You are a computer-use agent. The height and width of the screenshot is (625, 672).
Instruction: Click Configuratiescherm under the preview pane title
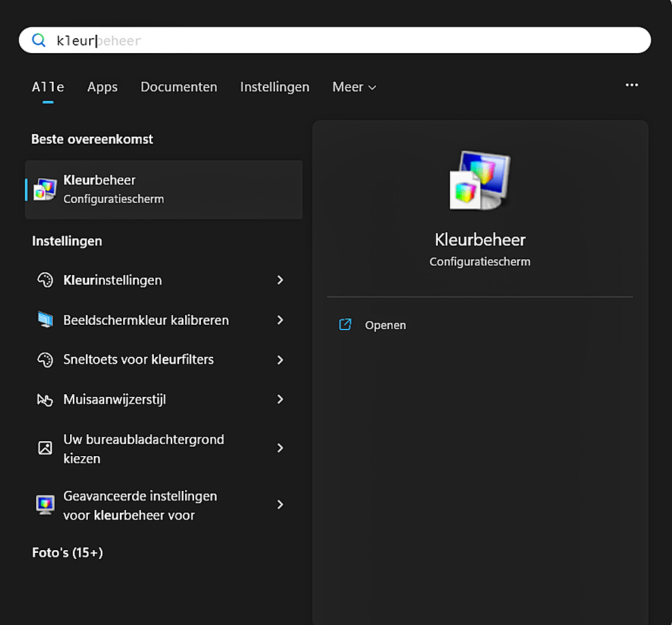(x=480, y=261)
